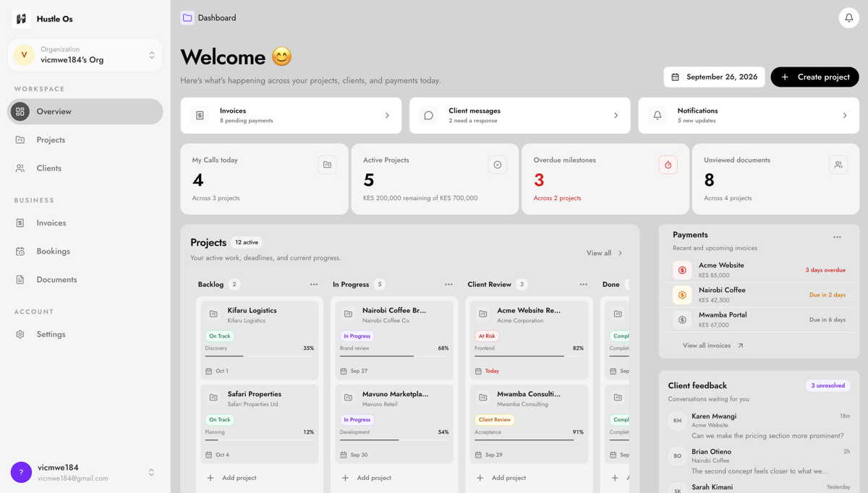Click the Mwamba Acceptance progress bar
The height and width of the screenshot is (493, 868).
click(x=529, y=440)
